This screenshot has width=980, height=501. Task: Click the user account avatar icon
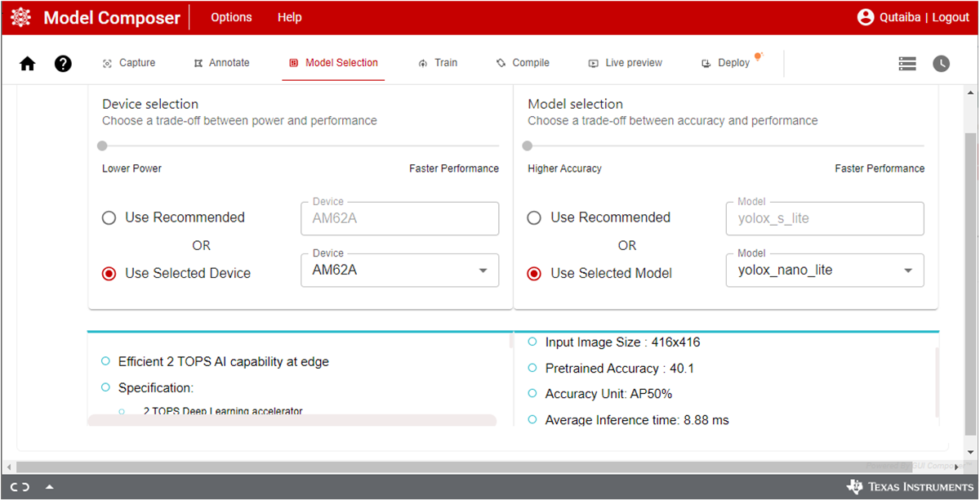pyautogui.click(x=866, y=17)
